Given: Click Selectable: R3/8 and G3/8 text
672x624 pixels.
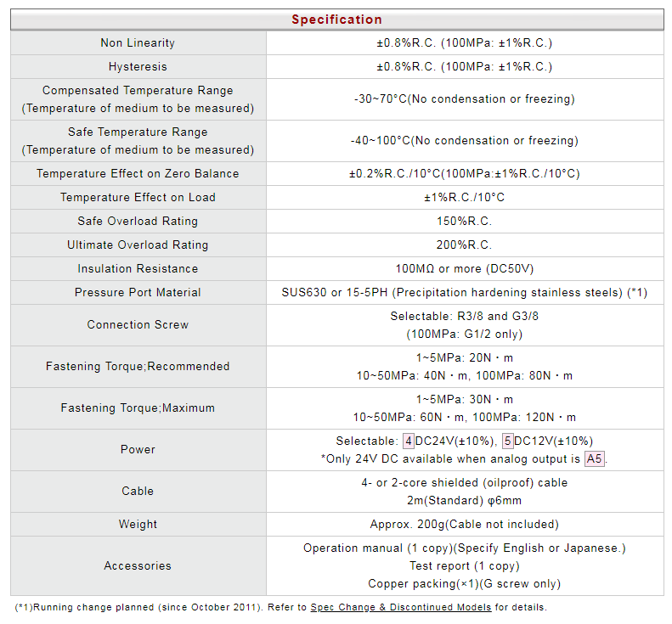Looking at the screenshot, I should pos(465,316).
